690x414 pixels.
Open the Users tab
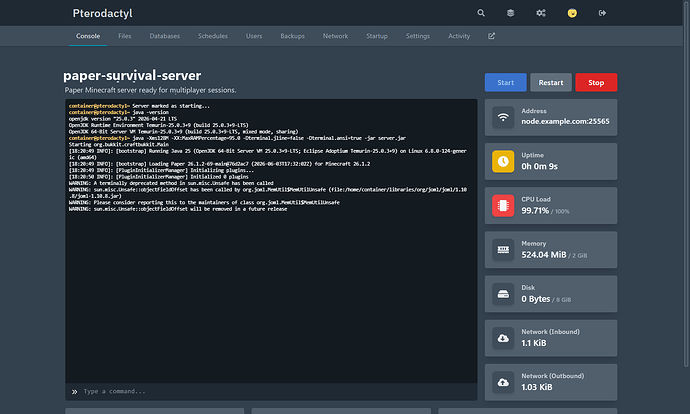[254, 36]
